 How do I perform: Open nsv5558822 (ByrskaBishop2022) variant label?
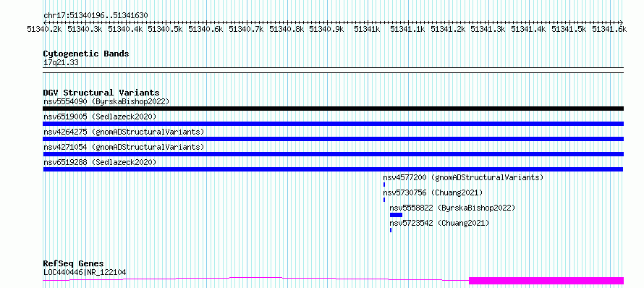[452, 208]
